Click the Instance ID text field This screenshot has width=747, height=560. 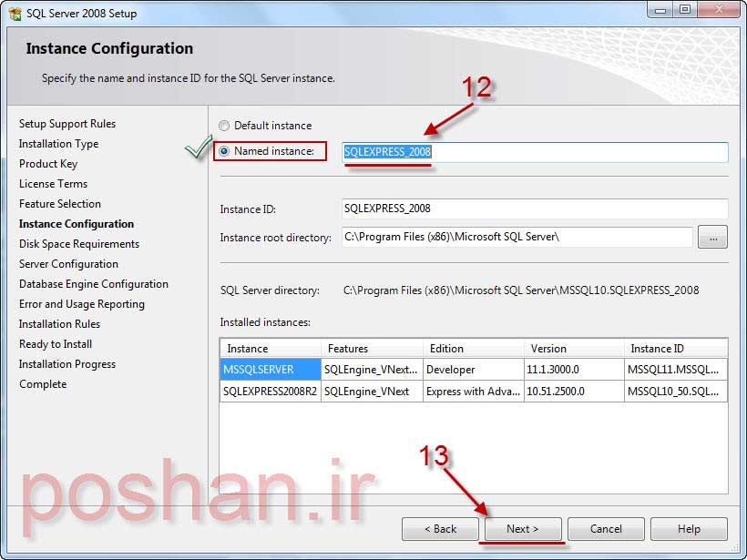click(x=534, y=209)
